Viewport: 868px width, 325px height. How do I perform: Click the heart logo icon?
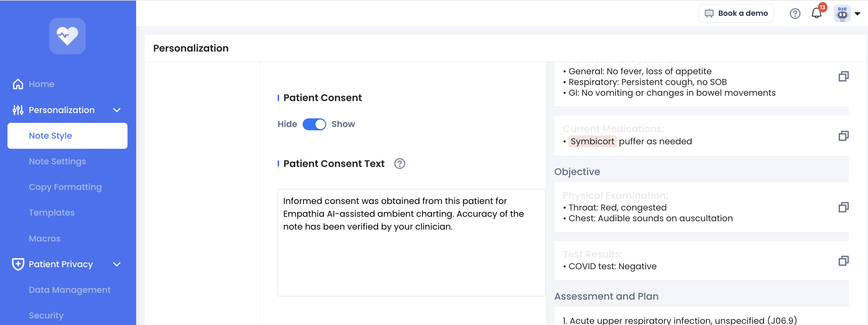point(67,36)
